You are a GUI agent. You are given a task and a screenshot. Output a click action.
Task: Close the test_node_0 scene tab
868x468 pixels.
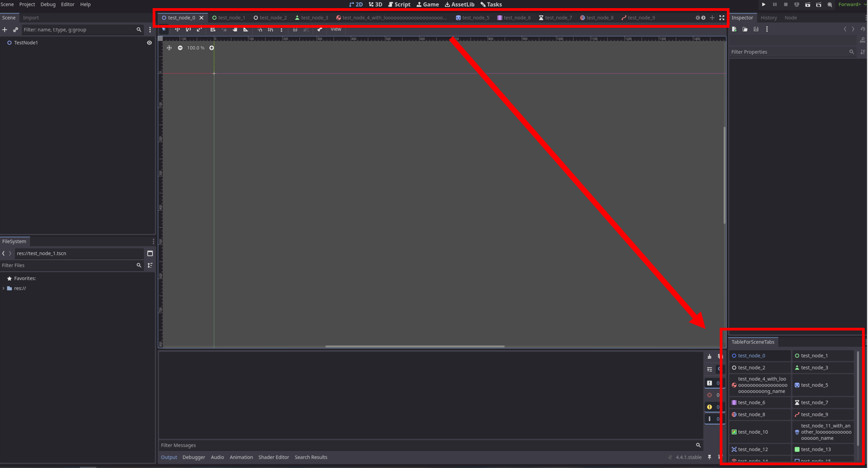(x=202, y=18)
